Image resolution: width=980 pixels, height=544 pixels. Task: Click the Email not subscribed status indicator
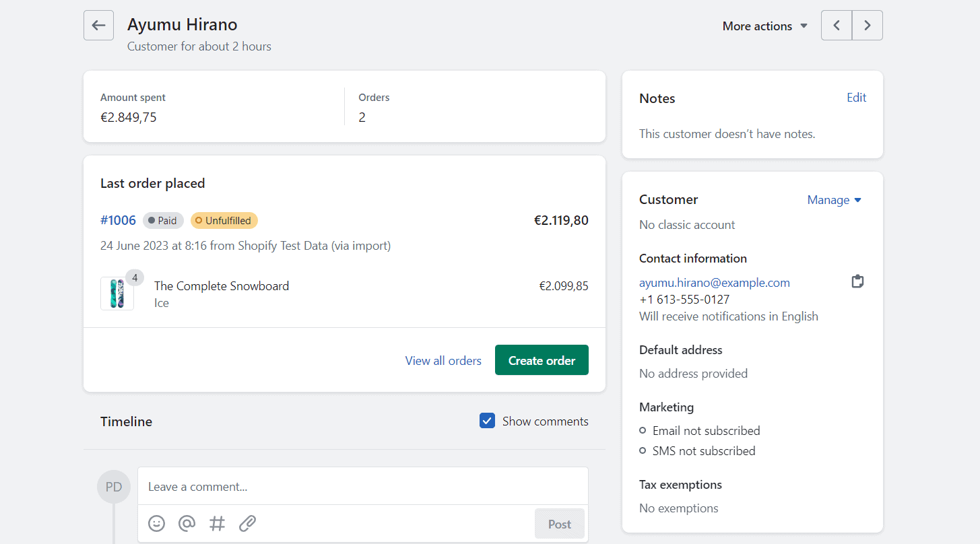coord(641,430)
